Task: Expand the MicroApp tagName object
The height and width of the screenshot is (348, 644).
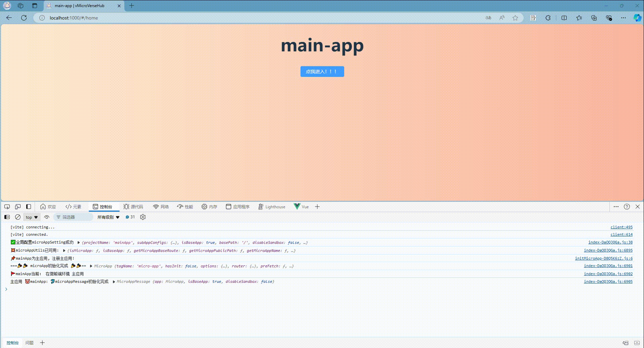Action: [x=91, y=266]
